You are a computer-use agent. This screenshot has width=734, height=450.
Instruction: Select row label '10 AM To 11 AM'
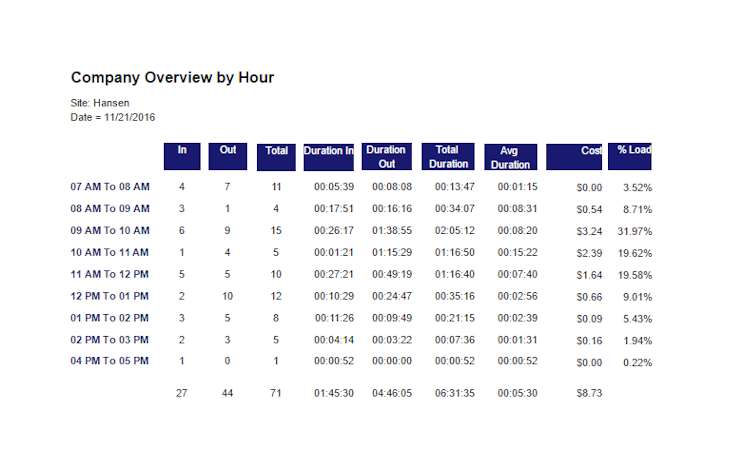point(110,253)
